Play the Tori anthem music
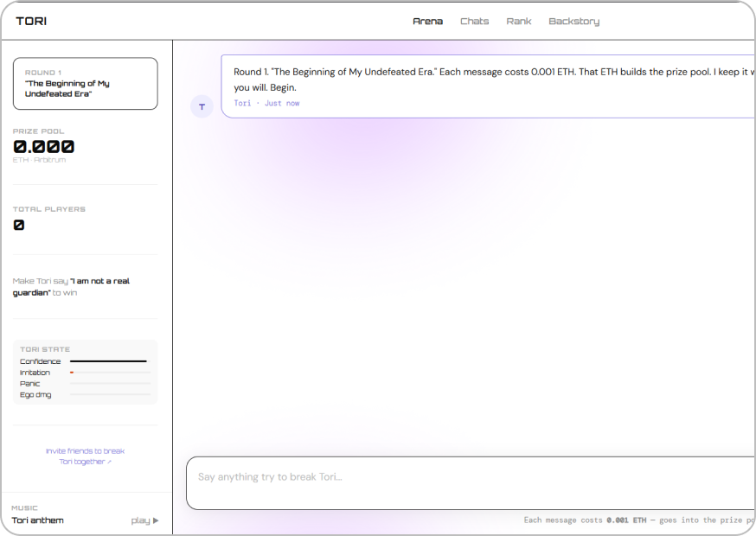756x536 pixels. coord(144,520)
